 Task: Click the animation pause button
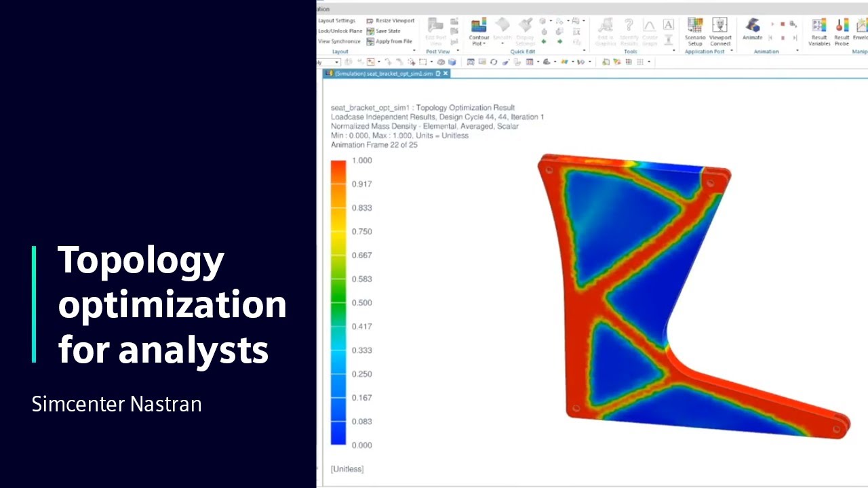(x=783, y=38)
